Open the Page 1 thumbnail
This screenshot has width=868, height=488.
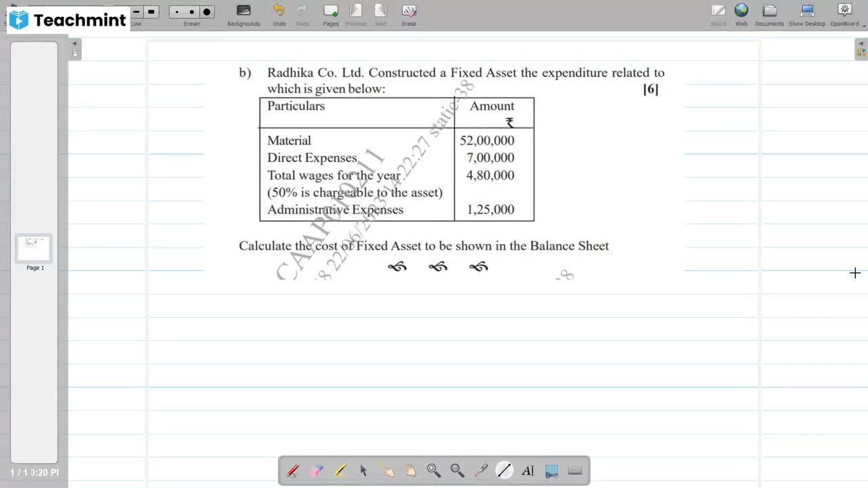tap(34, 249)
